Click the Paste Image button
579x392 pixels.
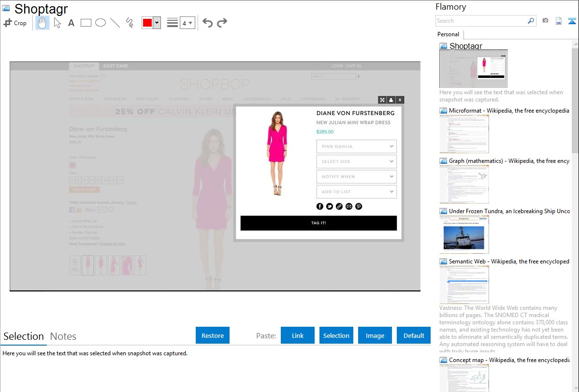[x=375, y=335]
